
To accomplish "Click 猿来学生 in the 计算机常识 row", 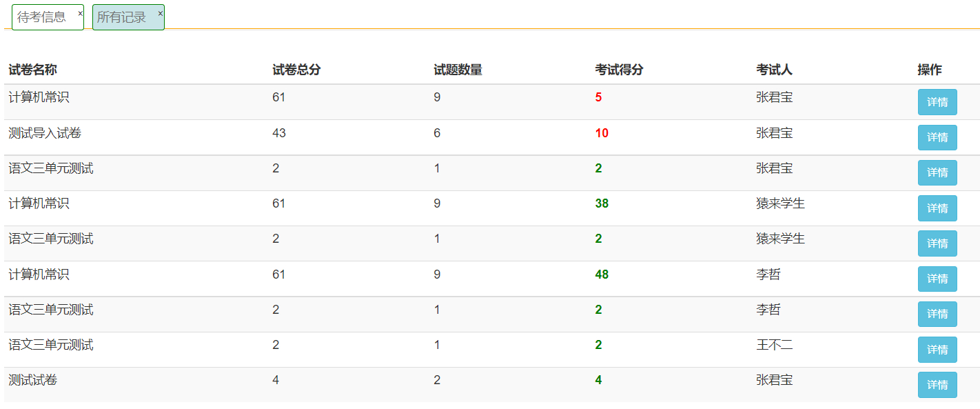I will point(780,203).
